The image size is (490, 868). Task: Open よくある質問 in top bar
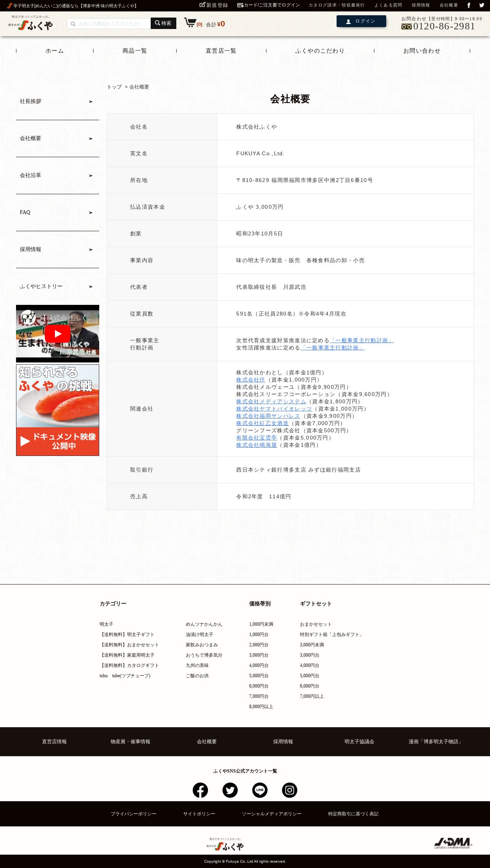(x=388, y=5)
